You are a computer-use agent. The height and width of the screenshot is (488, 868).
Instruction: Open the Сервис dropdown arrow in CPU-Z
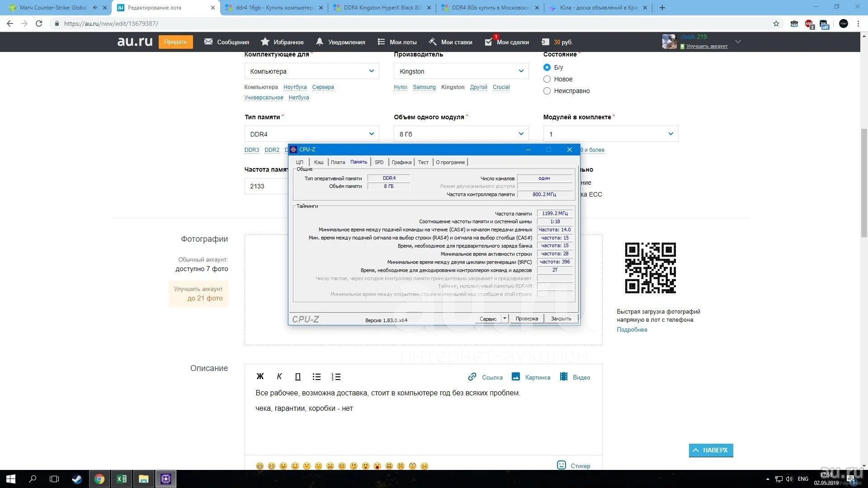coord(505,319)
